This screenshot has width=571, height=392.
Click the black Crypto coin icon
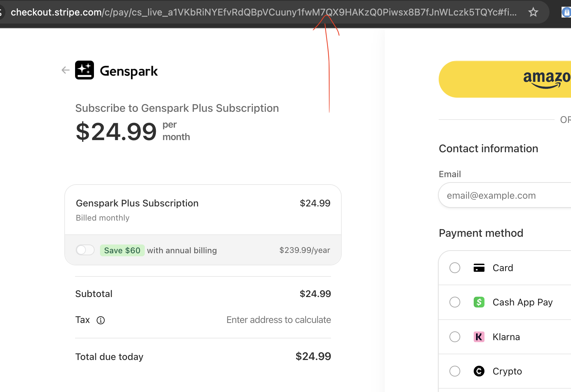coord(479,371)
